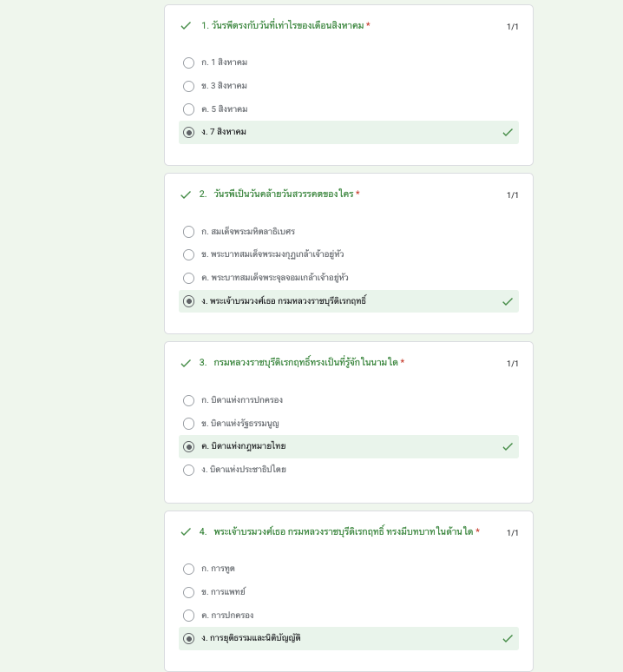623x672 pixels.
Task: Choose 'ค. พระบาทสมเด็จพระจุลจอมเกล้าเจ้าอยู่หัว' option
Action: coord(189,278)
